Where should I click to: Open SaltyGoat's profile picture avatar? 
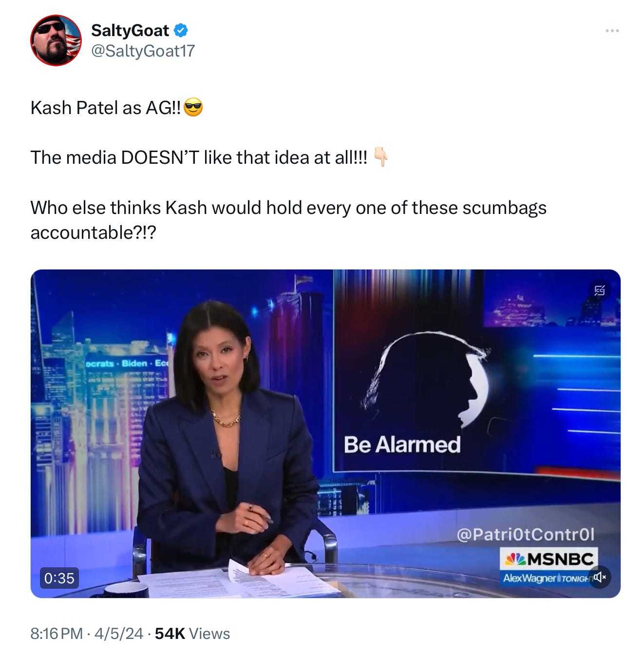point(56,40)
